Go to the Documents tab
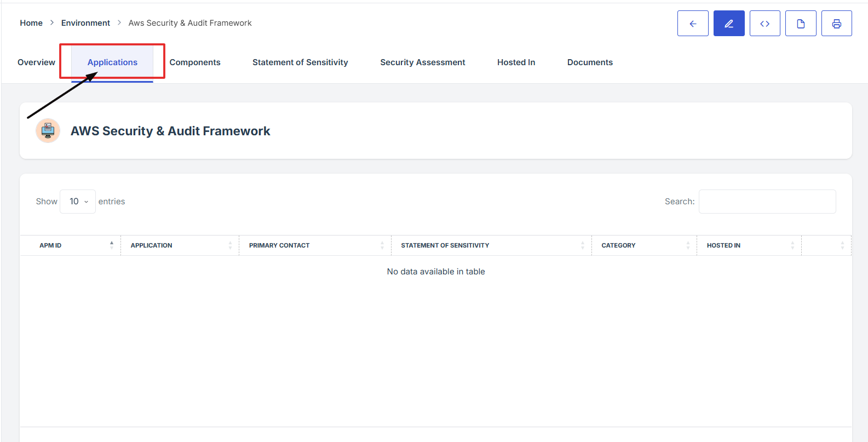Screen dimensions: 868x442 (x=590, y=62)
